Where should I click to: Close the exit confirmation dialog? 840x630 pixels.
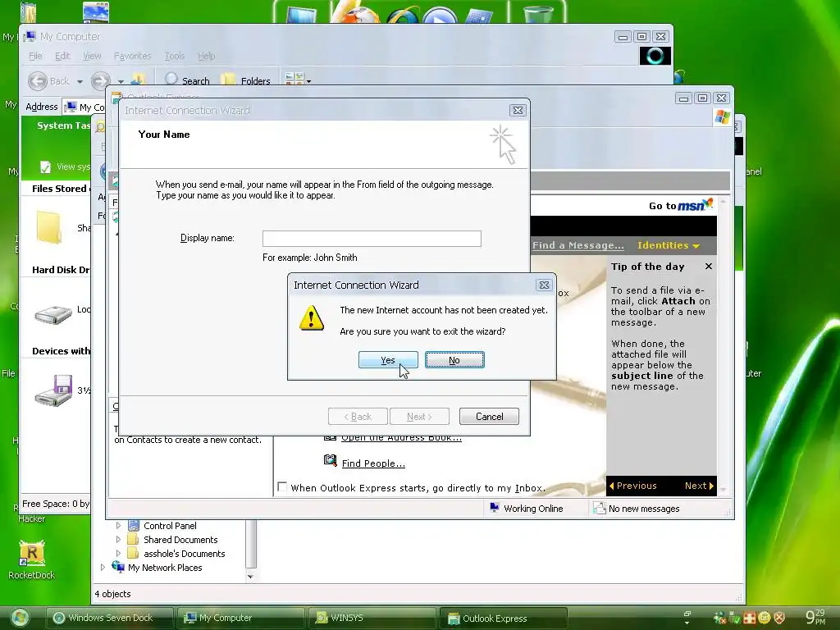(x=544, y=285)
